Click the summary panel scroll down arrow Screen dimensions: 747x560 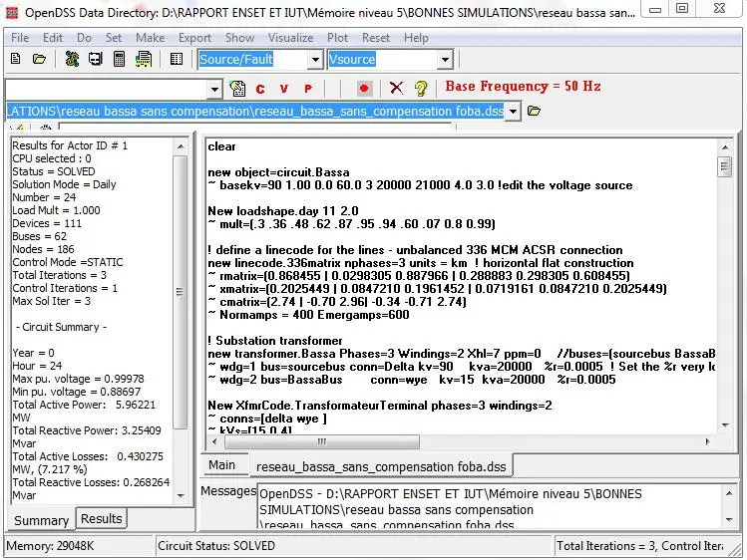click(x=181, y=496)
